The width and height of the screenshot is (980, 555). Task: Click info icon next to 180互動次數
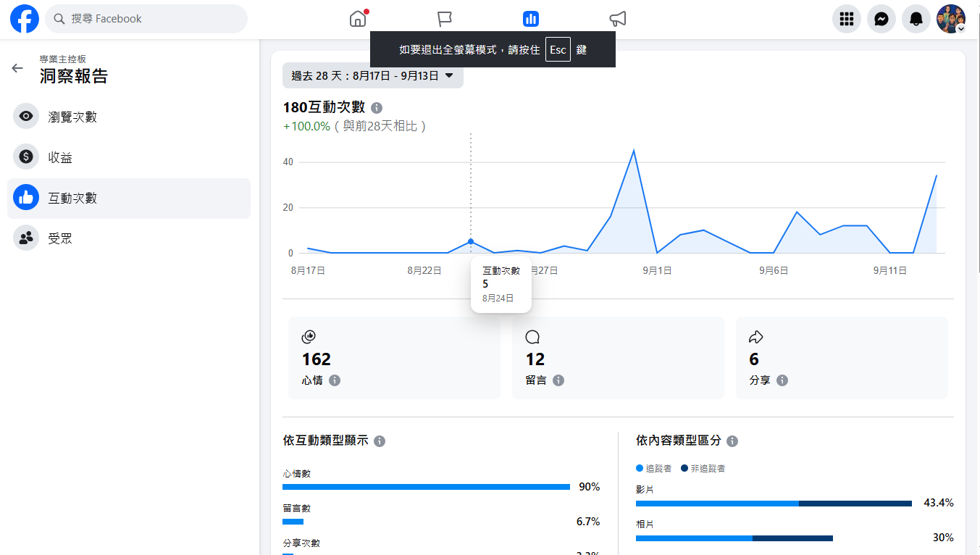[x=377, y=108]
